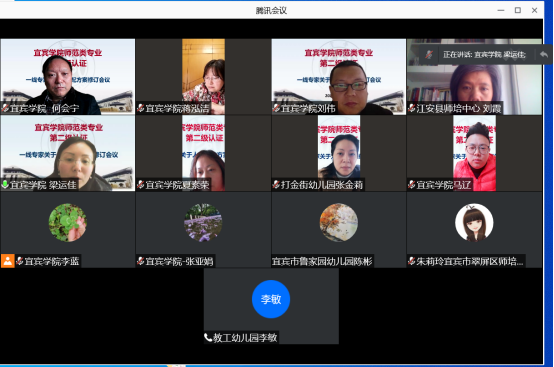Select the 宜宾学院蒋泓洁 video tile
Image resolution: width=554 pixels, height=367 pixels.
203,77
